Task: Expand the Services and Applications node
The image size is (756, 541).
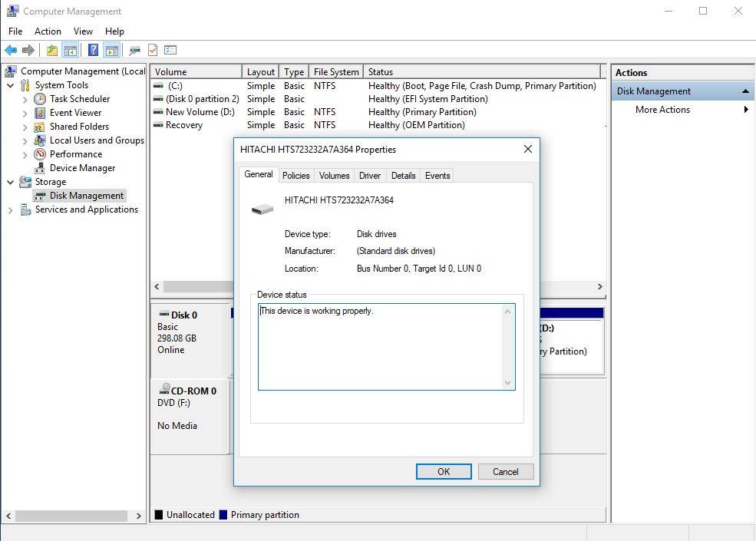Action: (11, 209)
